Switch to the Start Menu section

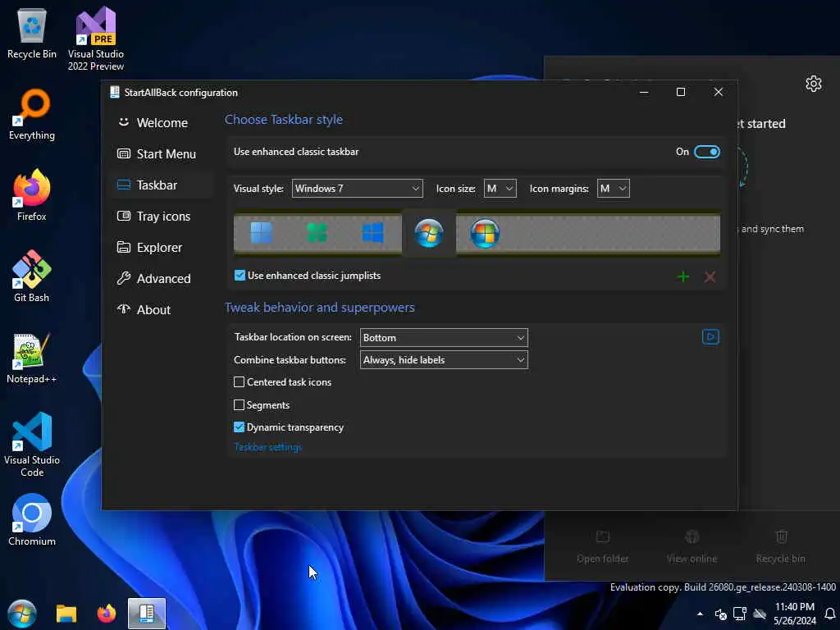(x=162, y=153)
